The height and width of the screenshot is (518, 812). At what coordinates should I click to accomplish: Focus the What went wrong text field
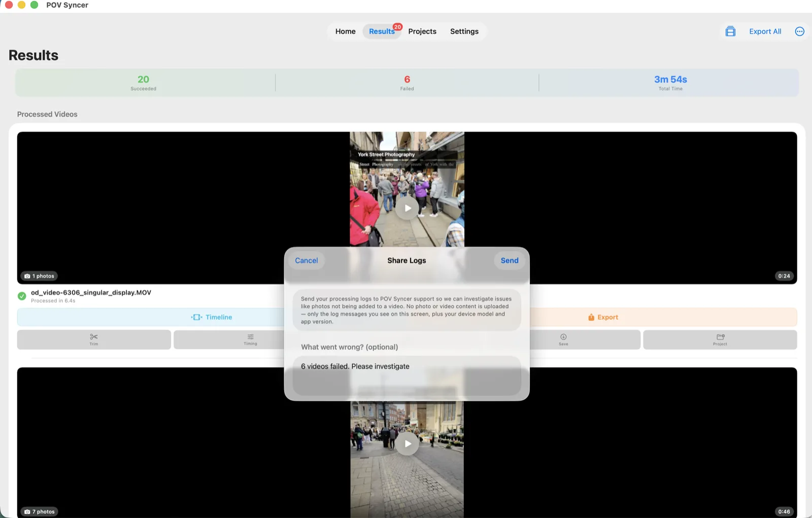click(407, 376)
